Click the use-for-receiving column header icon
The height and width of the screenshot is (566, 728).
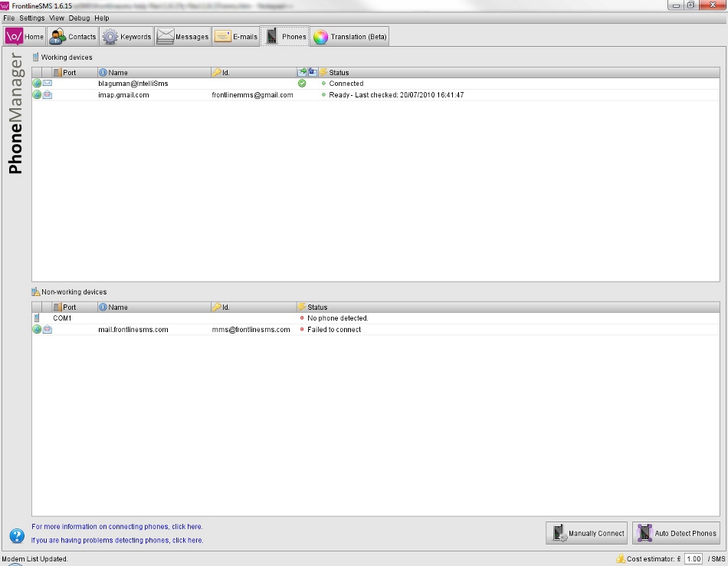coord(313,72)
